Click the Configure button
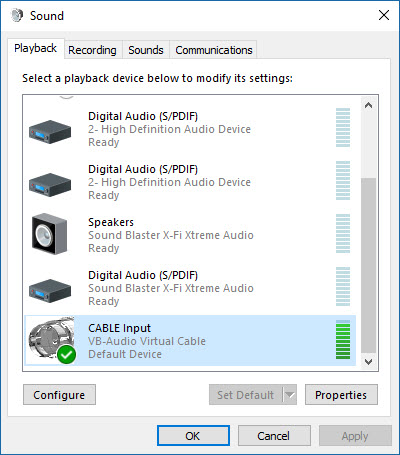This screenshot has height=455, width=400. pyautogui.click(x=59, y=395)
